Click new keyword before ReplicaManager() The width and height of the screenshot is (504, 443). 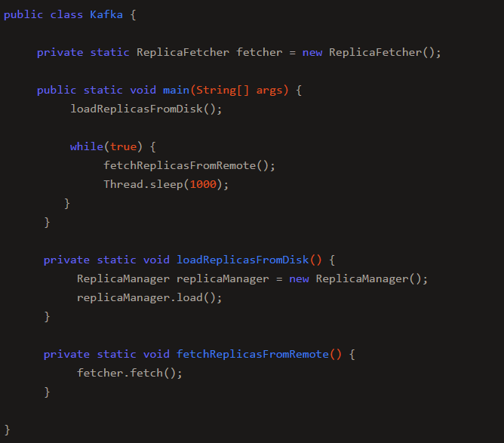[299, 278]
